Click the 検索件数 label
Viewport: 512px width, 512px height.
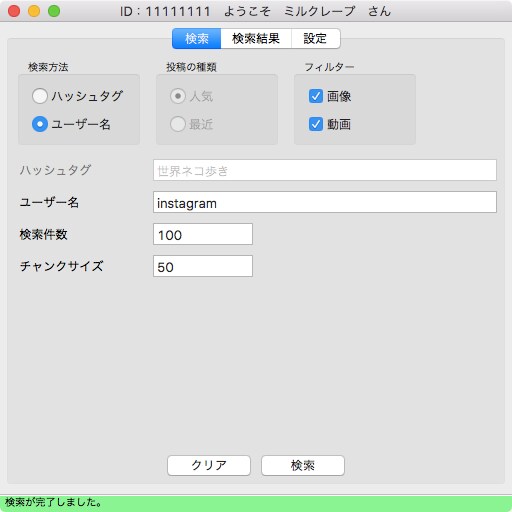click(x=43, y=234)
